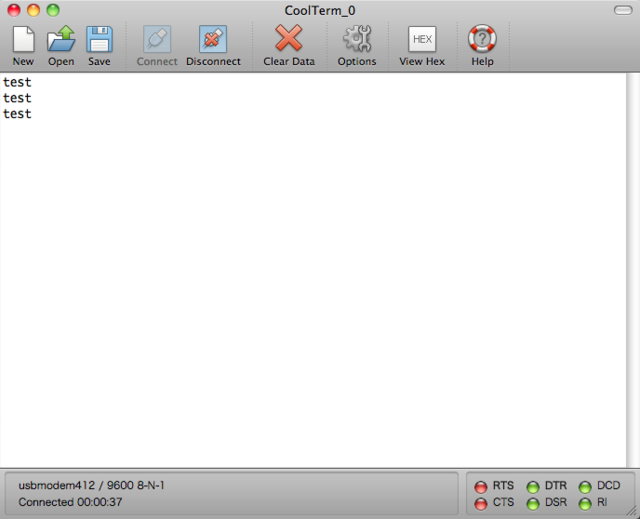The height and width of the screenshot is (519, 640).
Task: Click the CoolTerm_0 window title
Action: coord(320,10)
